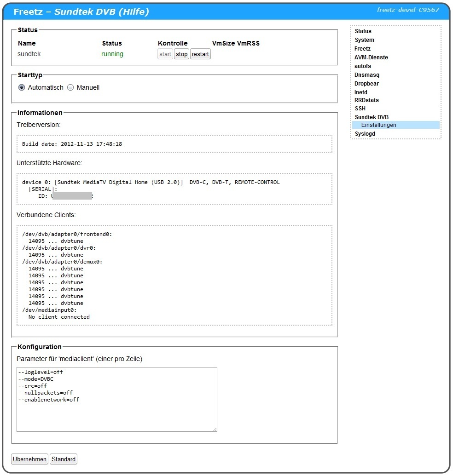453x476 pixels.
Task: Open the Syslogd sidebar entry
Action: point(365,134)
